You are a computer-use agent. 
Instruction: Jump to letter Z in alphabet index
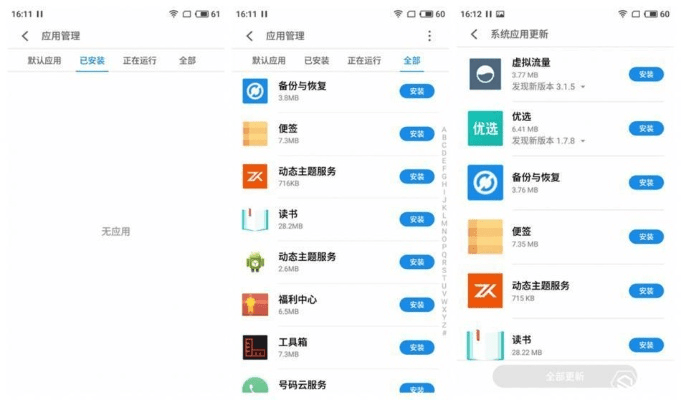pos(444,325)
